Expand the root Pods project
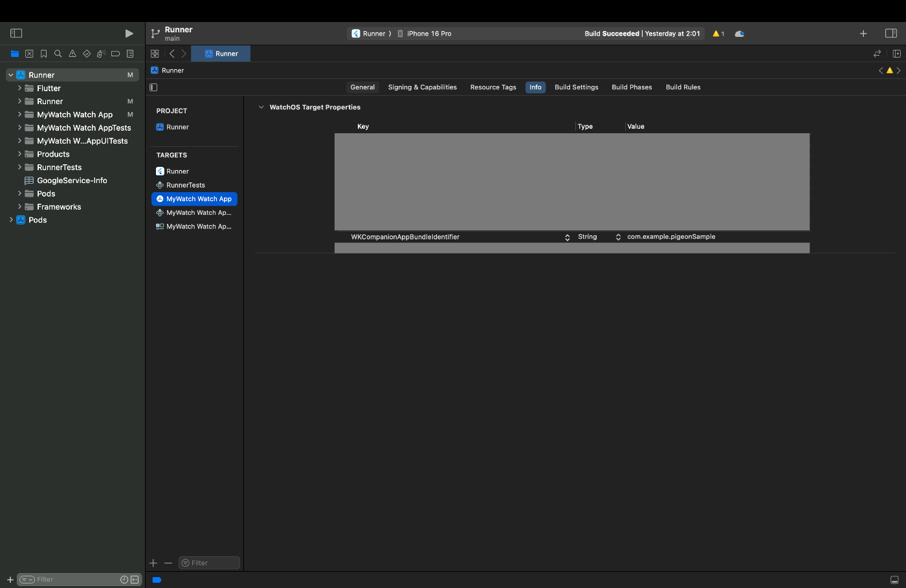The image size is (906, 588). 11,220
